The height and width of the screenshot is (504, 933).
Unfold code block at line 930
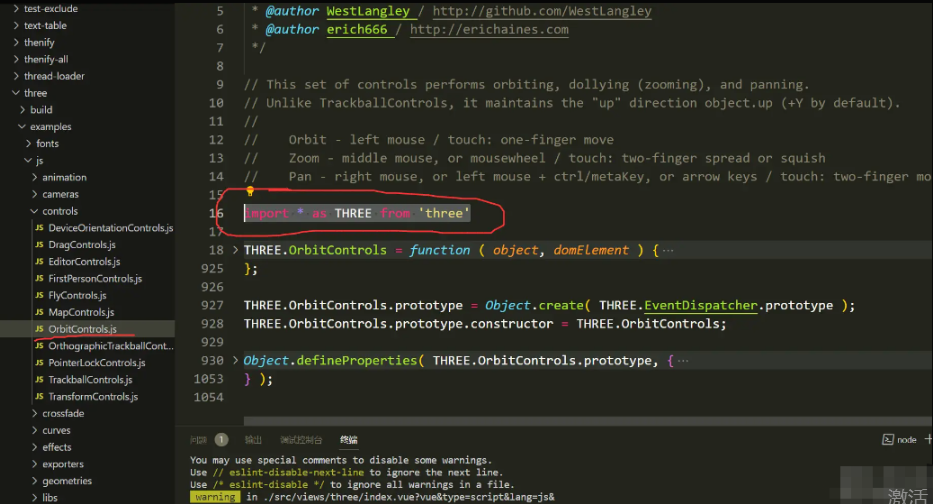[235, 360]
